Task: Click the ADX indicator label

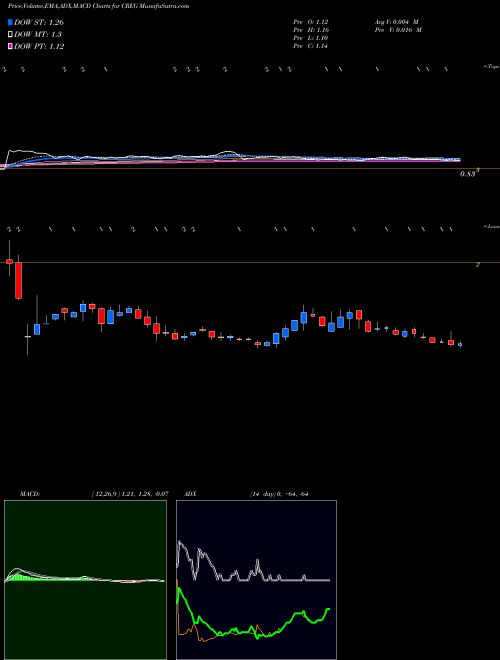Action: point(191,493)
